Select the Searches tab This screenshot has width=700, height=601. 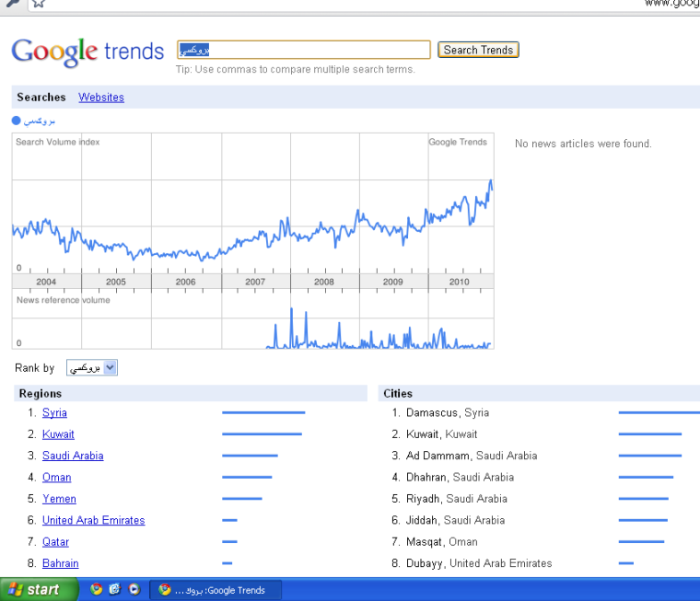pyautogui.click(x=41, y=98)
